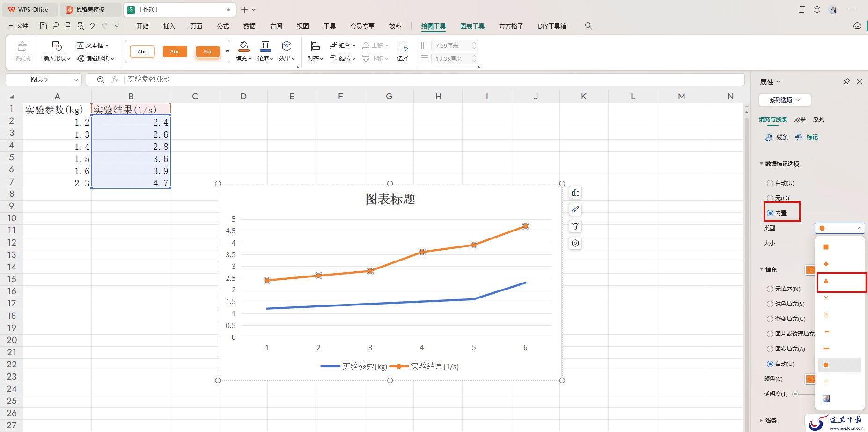Apply the white outlined Abc shape style
The image size is (868, 432).
pyautogui.click(x=142, y=52)
